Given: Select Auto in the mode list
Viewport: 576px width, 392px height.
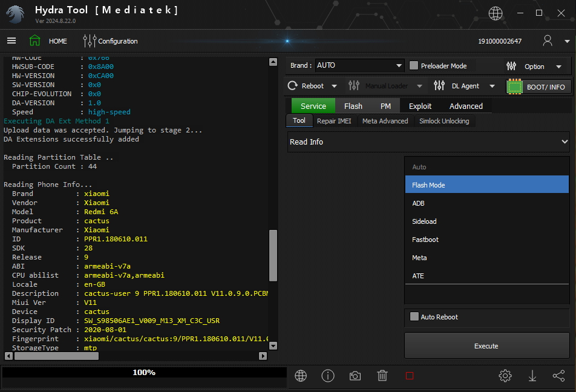Looking at the screenshot, I should click(x=486, y=167).
